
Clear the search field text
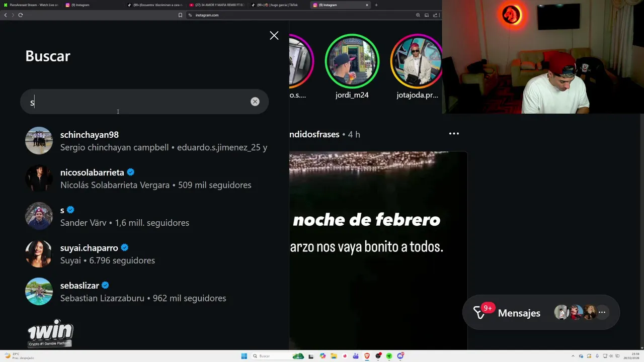(255, 102)
